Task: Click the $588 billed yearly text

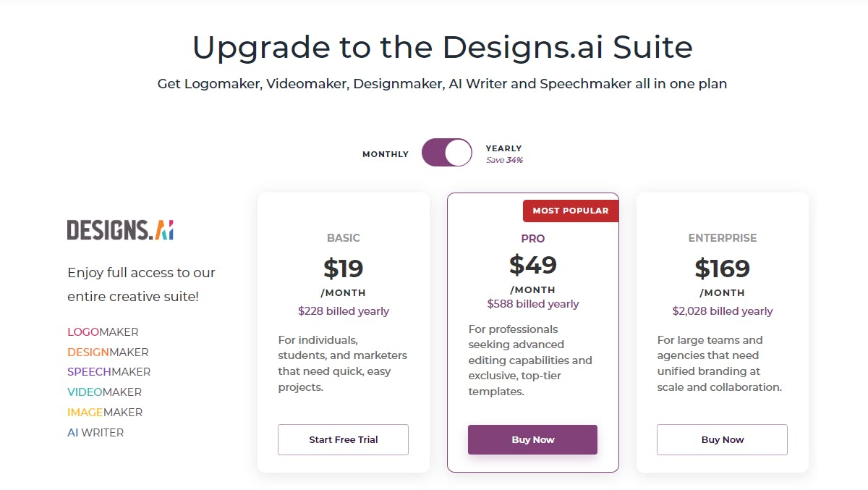Action: [x=532, y=304]
